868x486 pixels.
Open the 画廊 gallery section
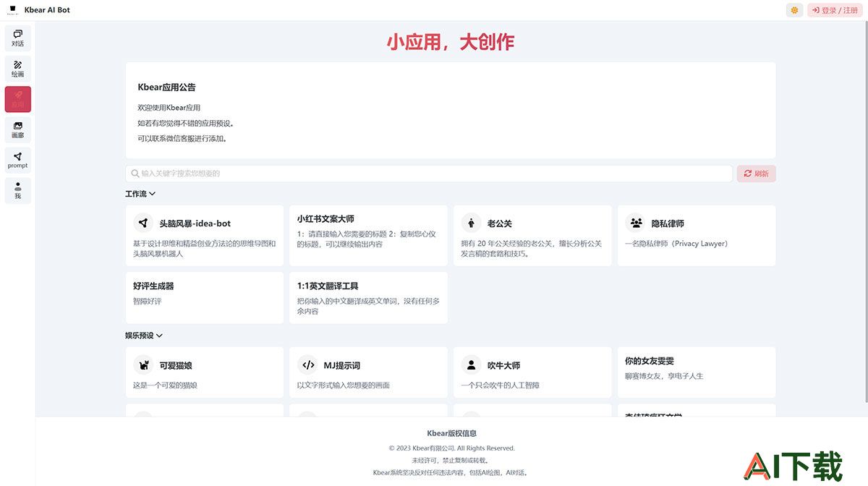pos(18,129)
